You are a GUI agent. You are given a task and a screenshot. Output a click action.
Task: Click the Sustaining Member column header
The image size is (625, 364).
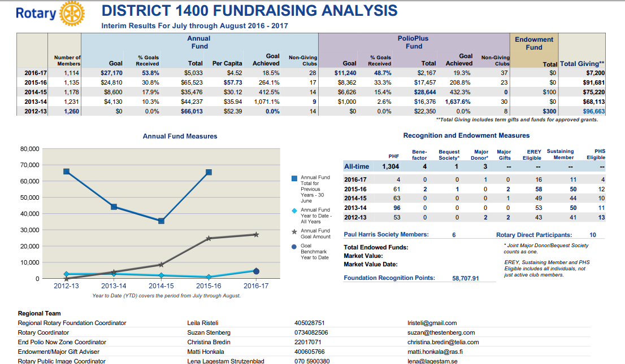point(561,155)
